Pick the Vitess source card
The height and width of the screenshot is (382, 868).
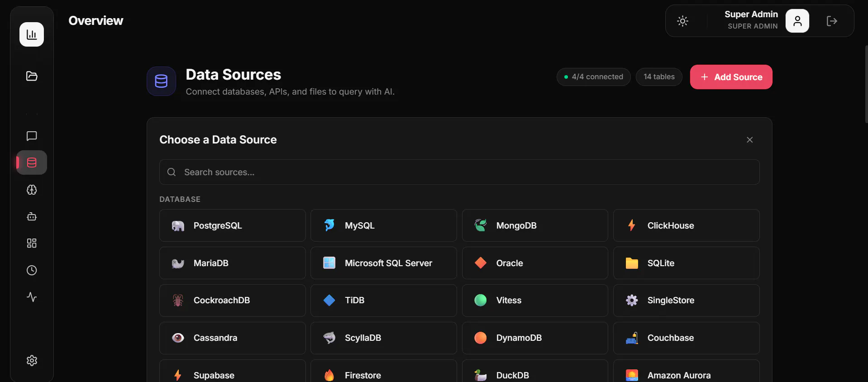[535, 301]
